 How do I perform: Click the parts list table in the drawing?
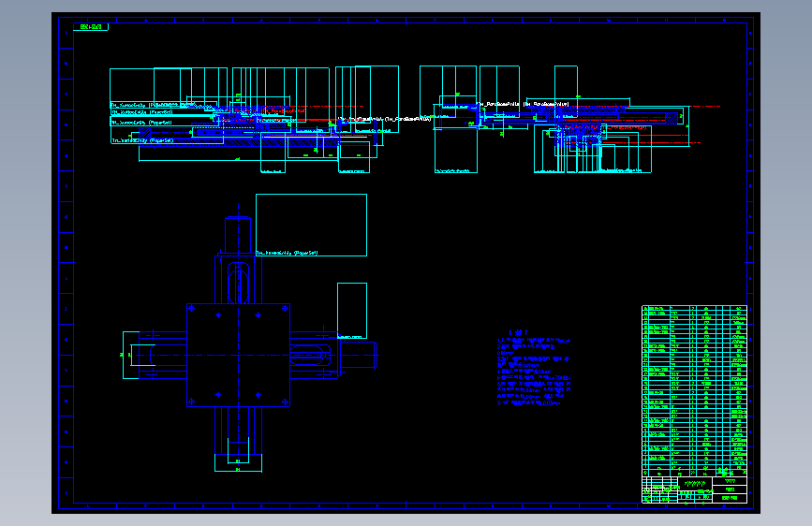point(694,391)
